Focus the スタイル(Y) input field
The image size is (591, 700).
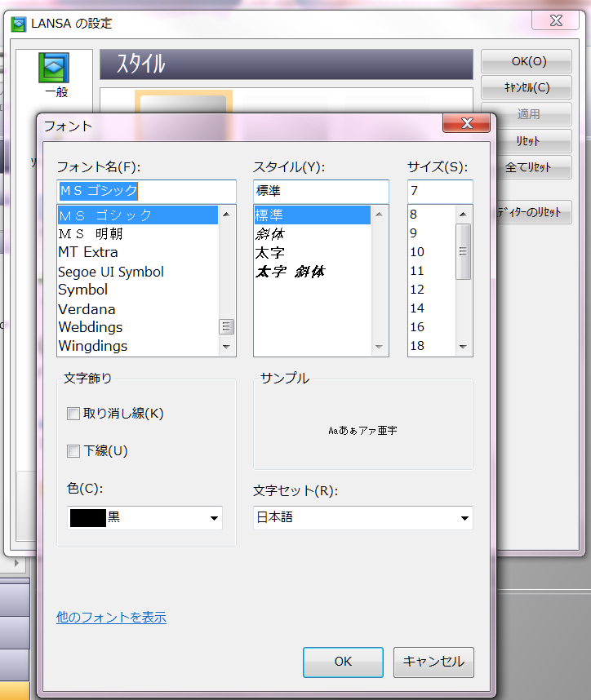coord(321,191)
